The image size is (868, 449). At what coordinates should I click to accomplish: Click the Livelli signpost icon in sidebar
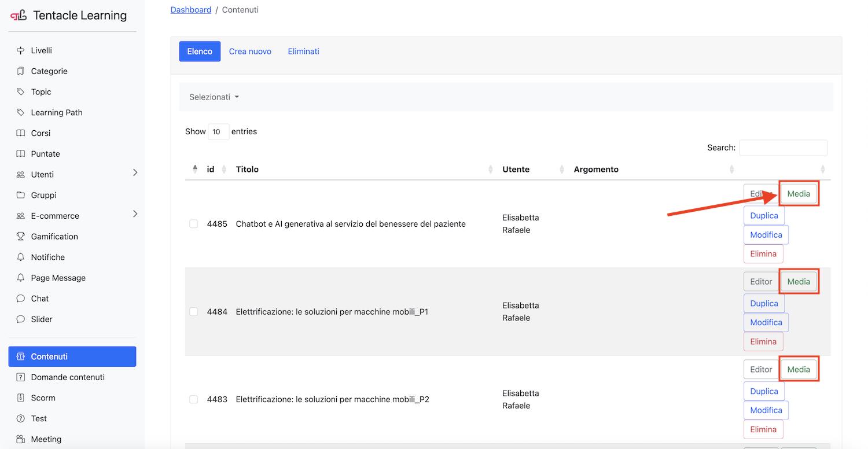point(21,50)
